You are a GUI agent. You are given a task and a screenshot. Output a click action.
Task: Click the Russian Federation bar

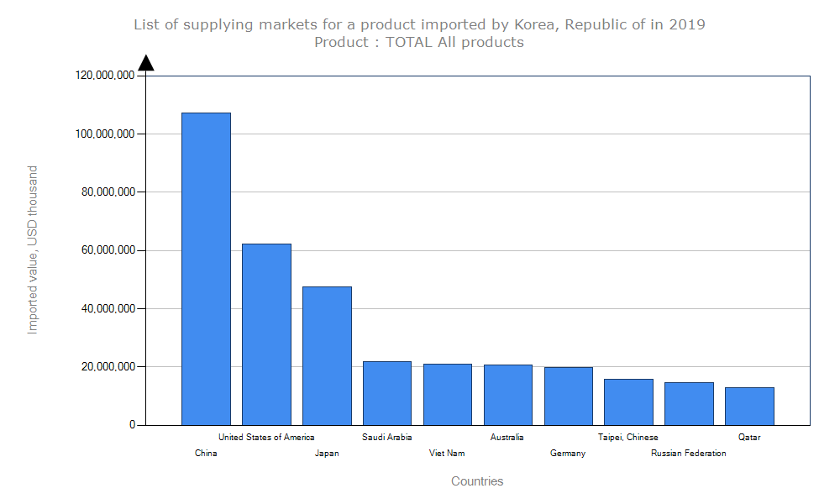(689, 403)
